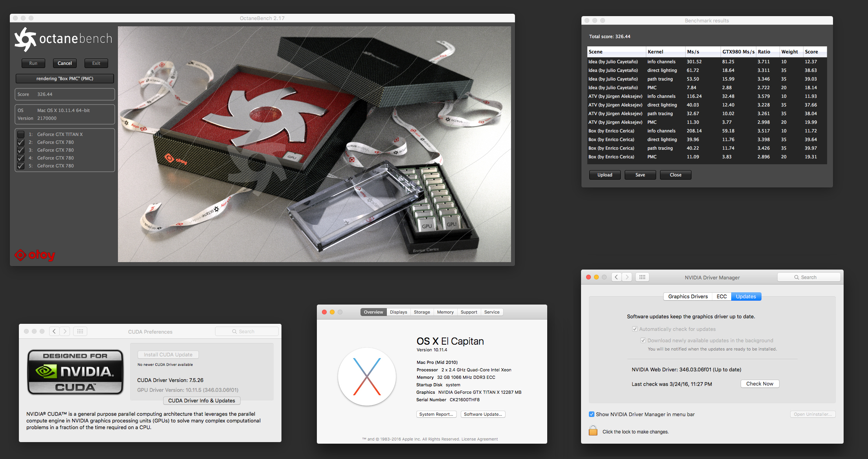The image size is (868, 459).
Task: Click show-all grid icon in NVIDIA Driver Manager
Action: click(x=642, y=277)
